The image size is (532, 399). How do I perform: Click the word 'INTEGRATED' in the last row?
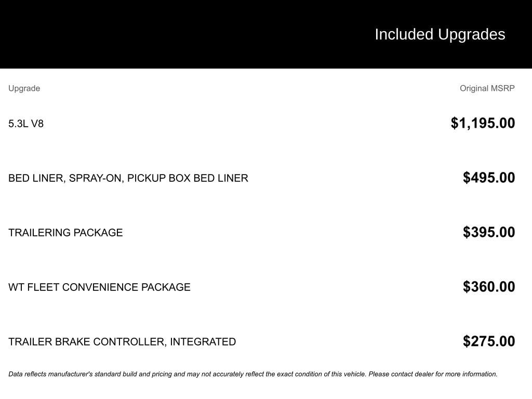(x=203, y=342)
